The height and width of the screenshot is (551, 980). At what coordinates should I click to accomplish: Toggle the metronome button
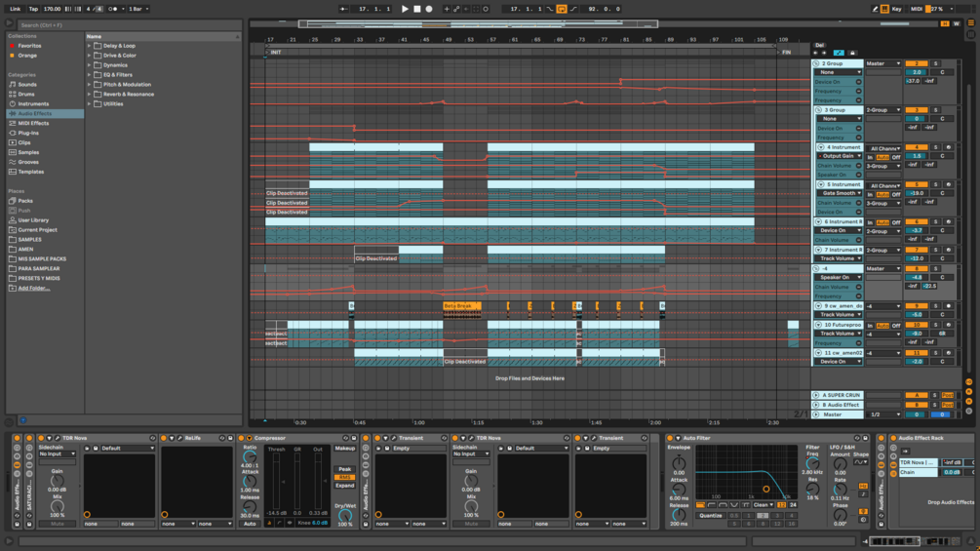tap(113, 9)
